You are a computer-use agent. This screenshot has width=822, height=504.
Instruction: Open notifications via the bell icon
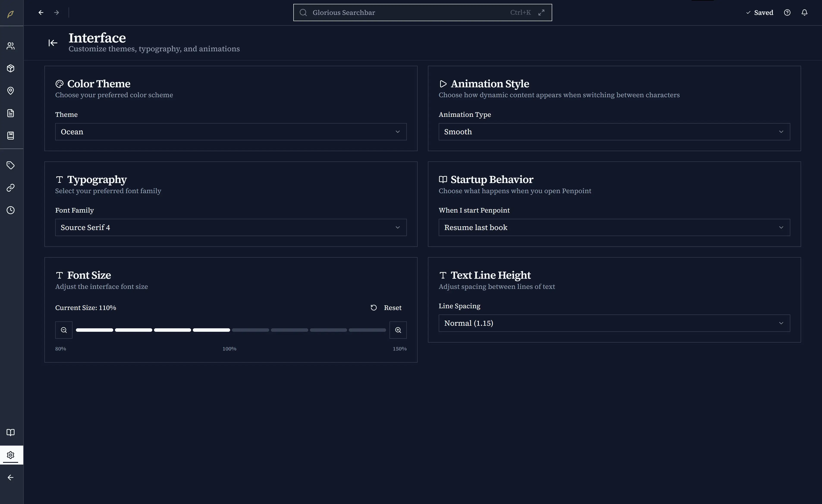(x=804, y=12)
